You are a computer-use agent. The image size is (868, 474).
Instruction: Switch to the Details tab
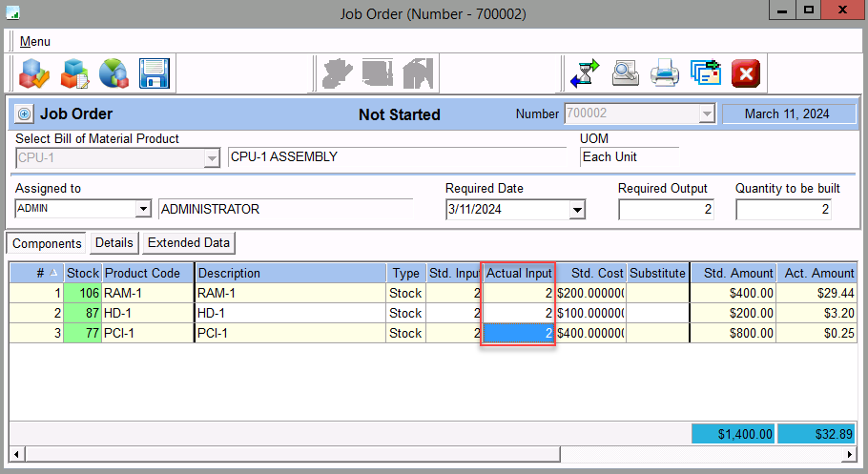tap(114, 243)
